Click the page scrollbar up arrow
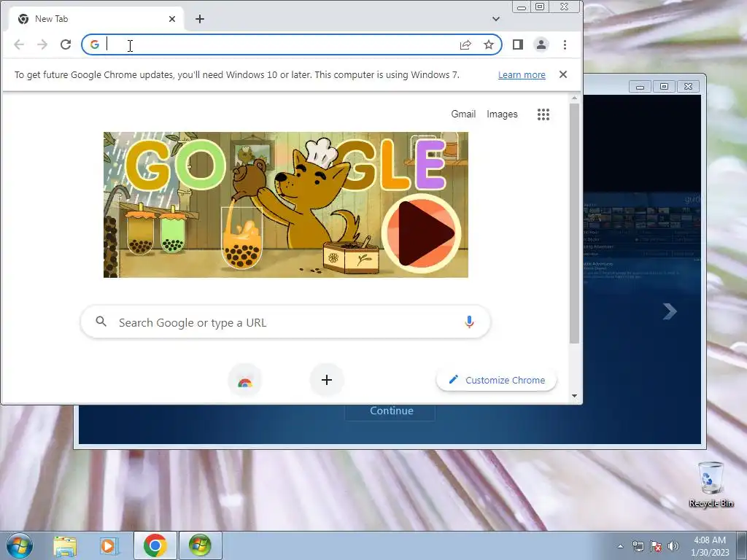This screenshot has height=560, width=747. pos(574,98)
